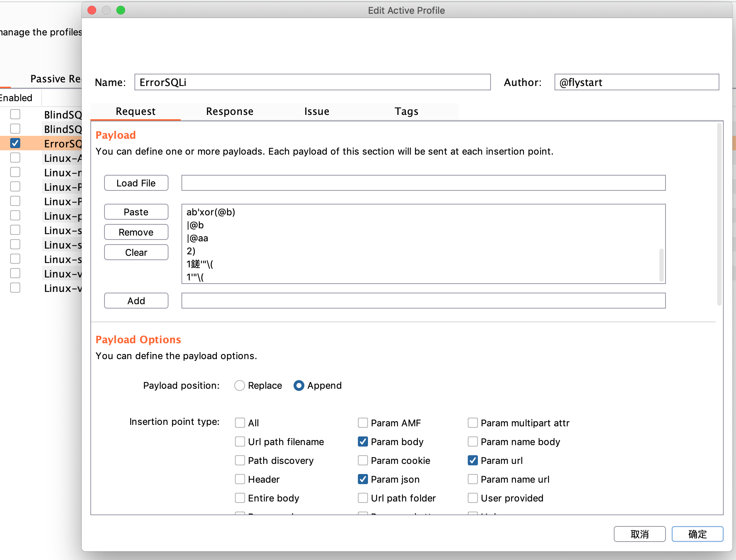Click the Add payload button
This screenshot has height=560, width=736.
[x=136, y=301]
